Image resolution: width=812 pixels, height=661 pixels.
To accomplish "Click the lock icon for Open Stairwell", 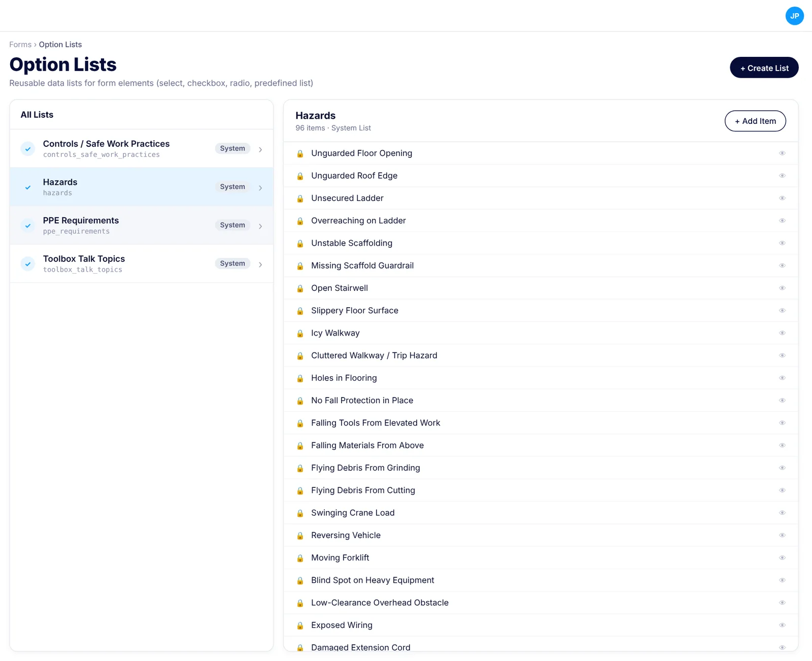I will 300,288.
